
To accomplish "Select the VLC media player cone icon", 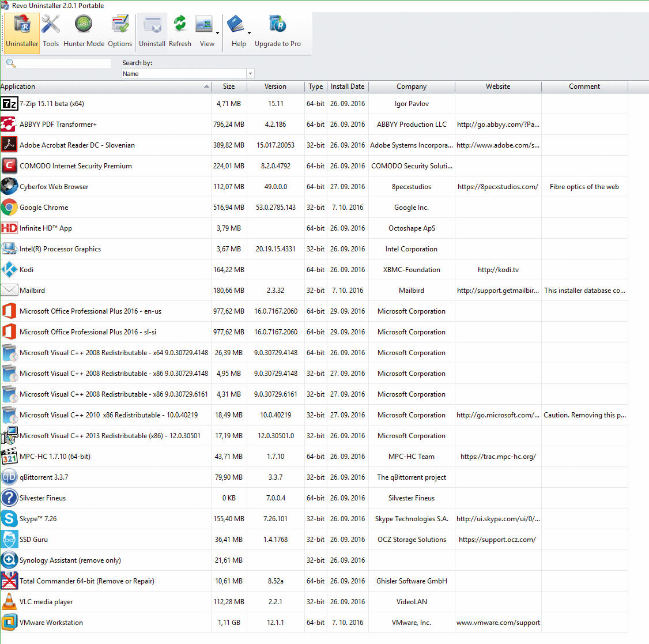I will point(9,601).
